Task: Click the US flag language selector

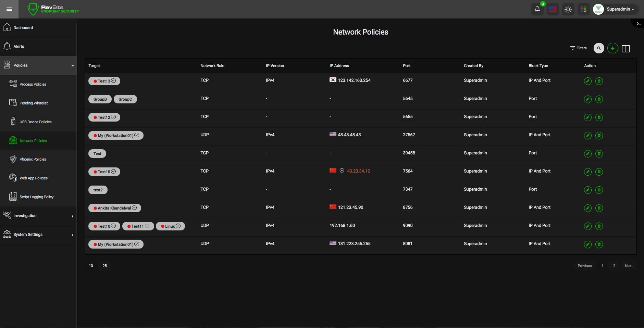Action: click(553, 9)
